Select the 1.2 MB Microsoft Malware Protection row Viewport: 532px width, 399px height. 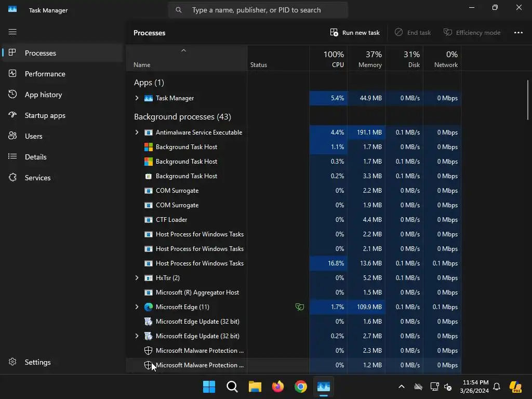(294, 365)
